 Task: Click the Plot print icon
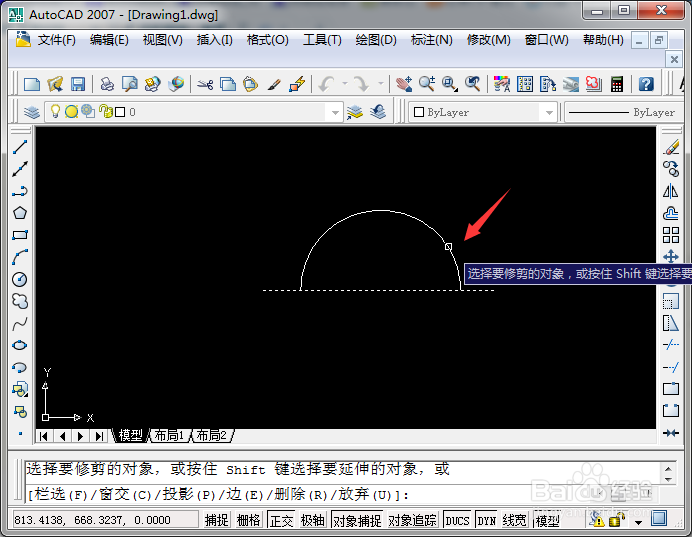click(x=107, y=84)
